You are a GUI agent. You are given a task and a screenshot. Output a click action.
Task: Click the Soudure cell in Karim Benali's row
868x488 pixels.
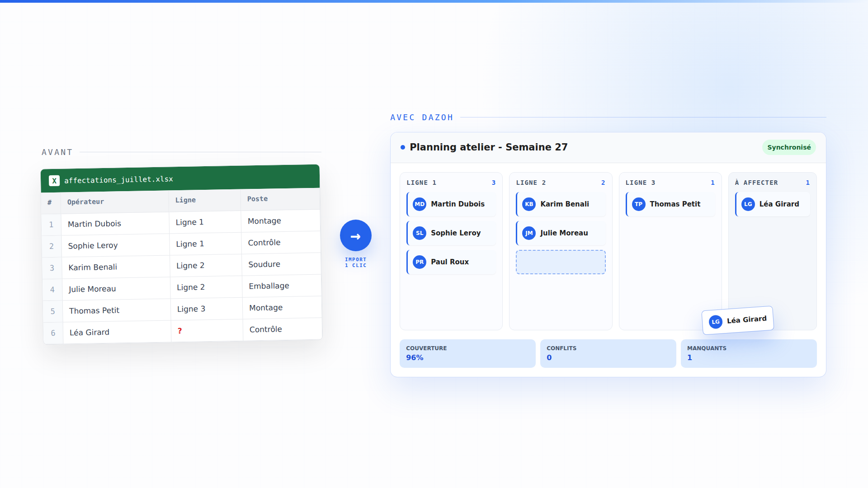pyautogui.click(x=282, y=264)
